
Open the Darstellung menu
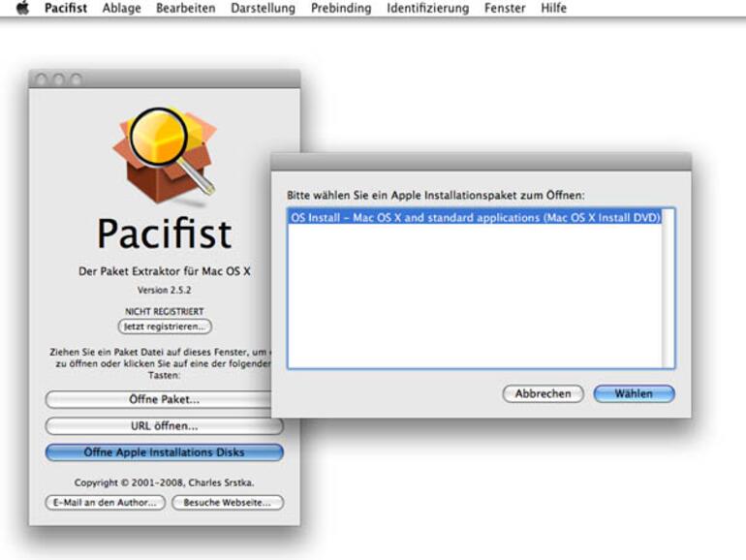(x=263, y=8)
